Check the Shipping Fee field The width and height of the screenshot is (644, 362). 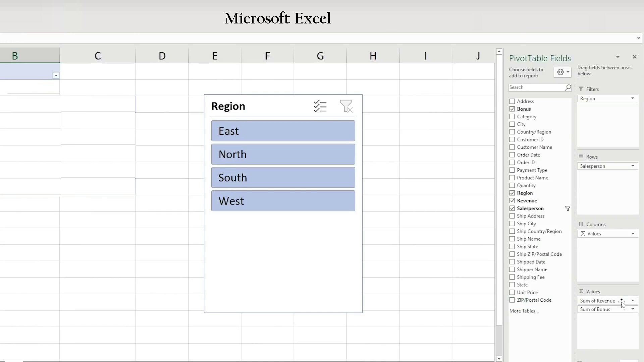point(512,277)
